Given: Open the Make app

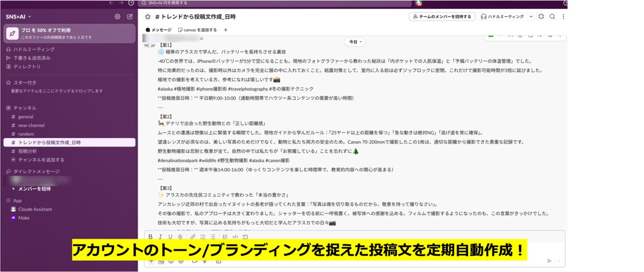Looking at the screenshot, I should click(20, 218).
